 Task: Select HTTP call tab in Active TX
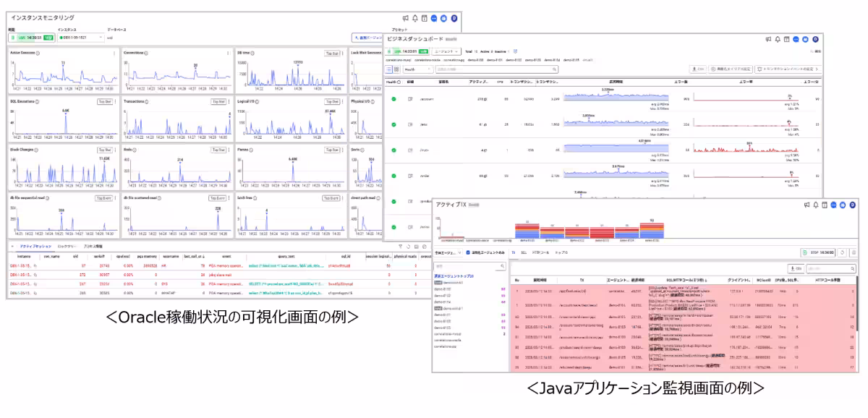540,252
